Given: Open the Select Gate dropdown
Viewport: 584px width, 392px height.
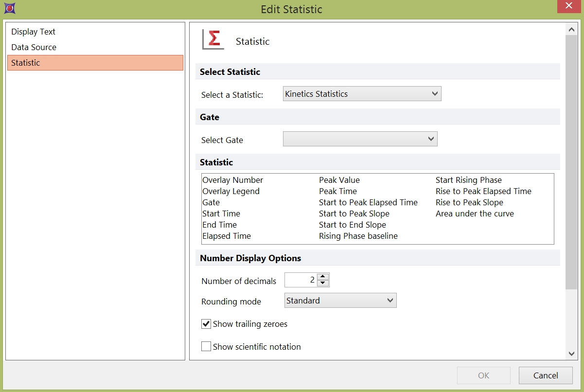Looking at the screenshot, I should click(x=360, y=140).
